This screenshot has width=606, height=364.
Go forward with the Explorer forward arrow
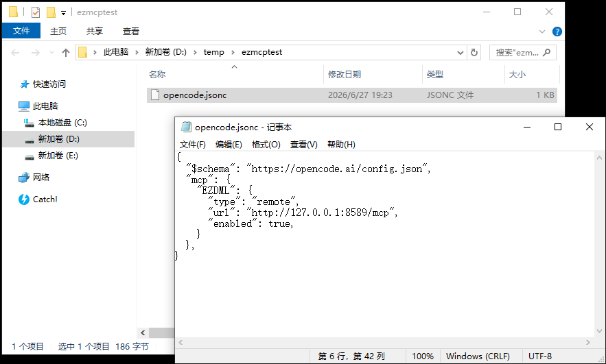click(x=35, y=53)
